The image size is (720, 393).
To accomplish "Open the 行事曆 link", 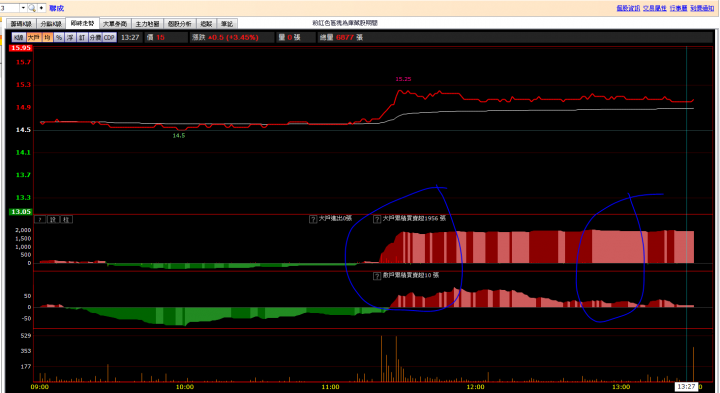I will tap(678, 8).
